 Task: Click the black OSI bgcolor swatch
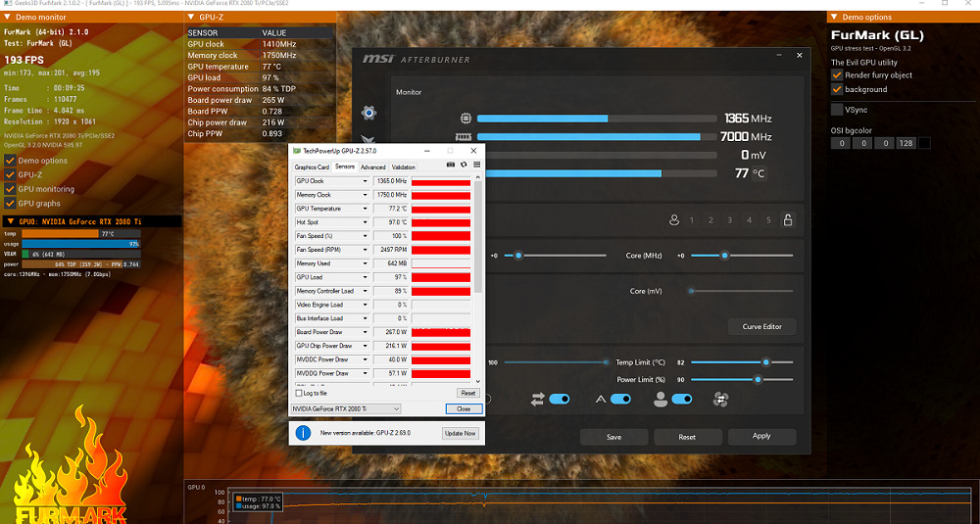point(924,143)
